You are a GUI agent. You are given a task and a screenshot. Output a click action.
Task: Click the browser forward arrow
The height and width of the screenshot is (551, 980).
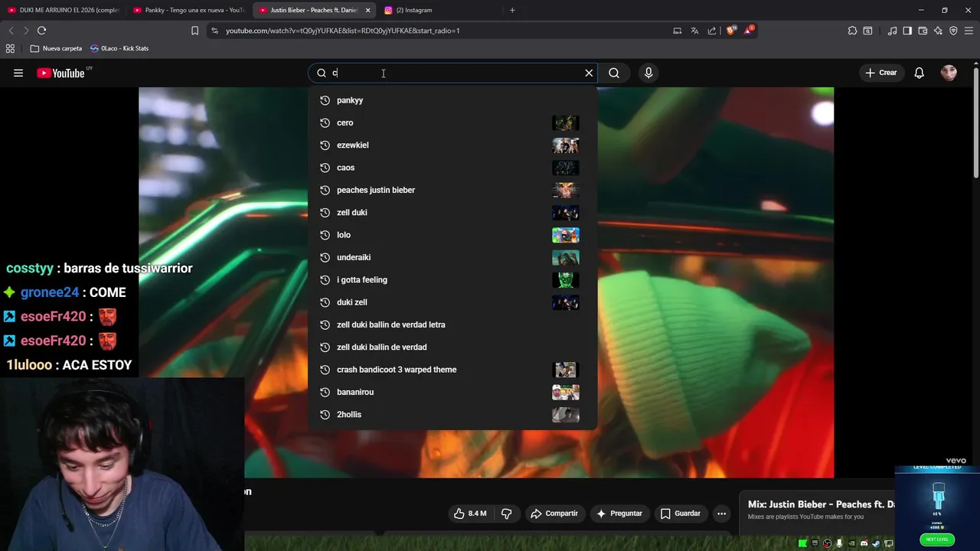26,31
